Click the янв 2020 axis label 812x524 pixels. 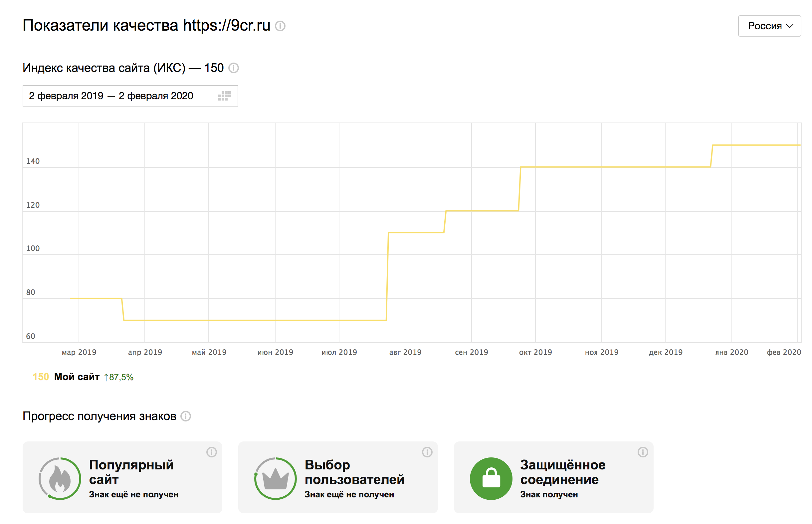click(731, 352)
